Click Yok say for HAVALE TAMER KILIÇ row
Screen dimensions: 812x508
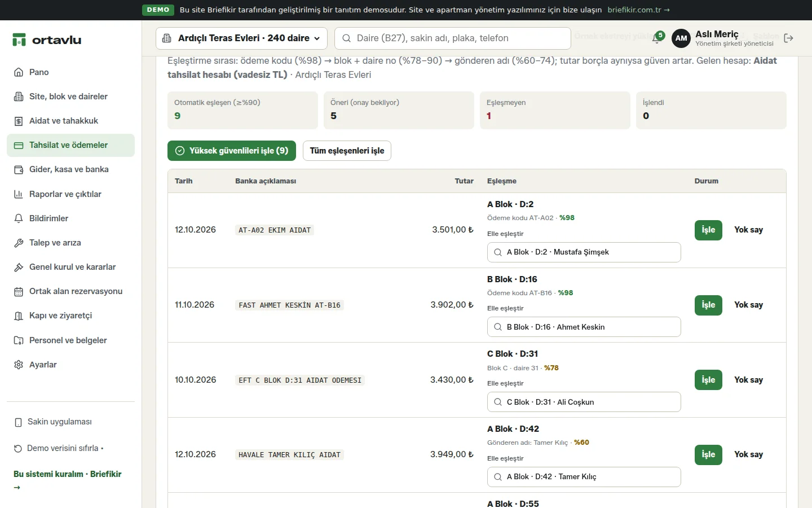tap(748, 454)
